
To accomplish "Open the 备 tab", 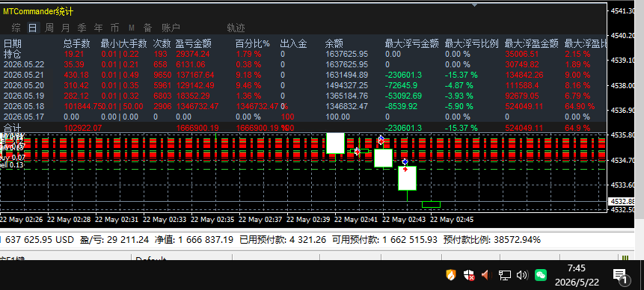I will [147, 28].
